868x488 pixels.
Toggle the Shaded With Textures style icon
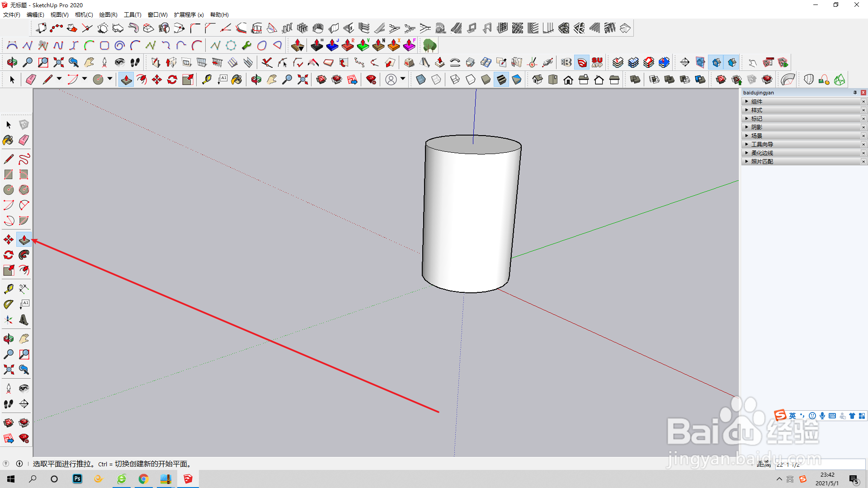pos(501,80)
